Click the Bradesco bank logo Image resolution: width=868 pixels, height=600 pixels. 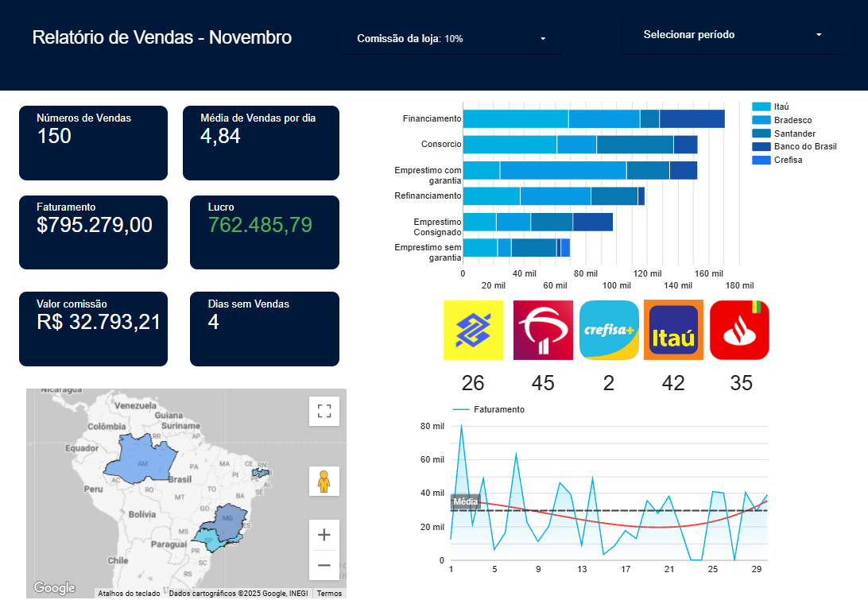coord(543,330)
